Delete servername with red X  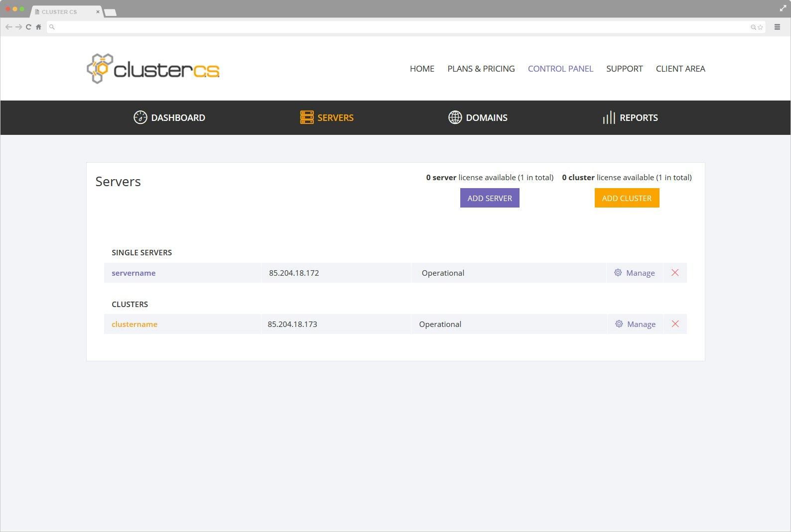click(x=675, y=273)
